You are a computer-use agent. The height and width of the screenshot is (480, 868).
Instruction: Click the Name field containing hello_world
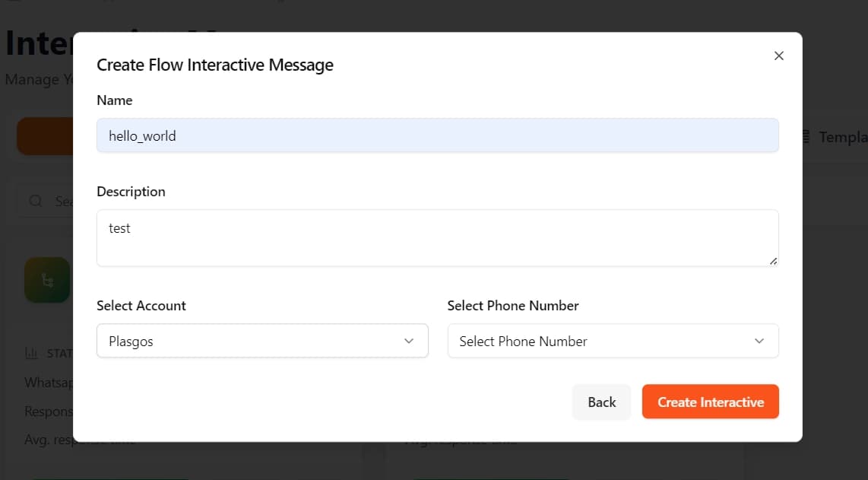pos(438,135)
